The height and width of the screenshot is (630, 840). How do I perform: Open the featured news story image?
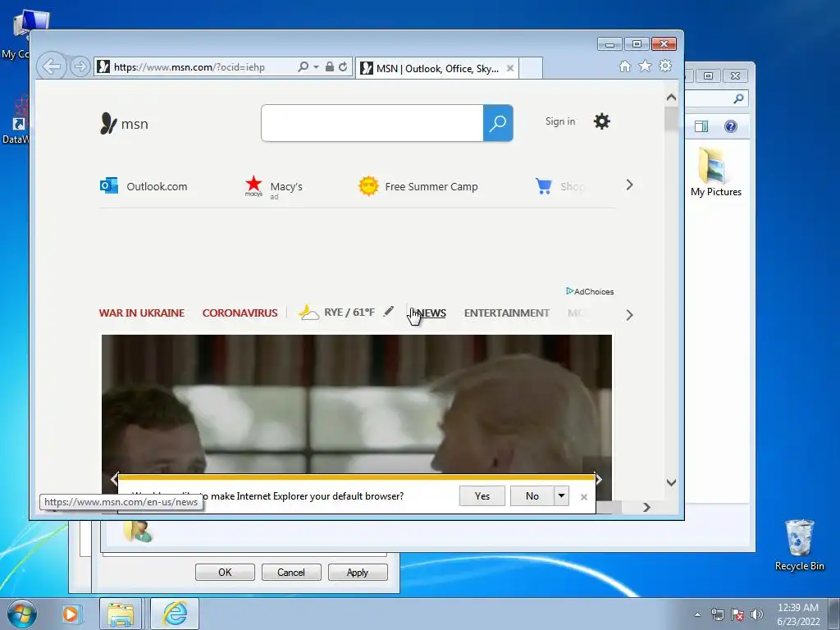(357, 404)
